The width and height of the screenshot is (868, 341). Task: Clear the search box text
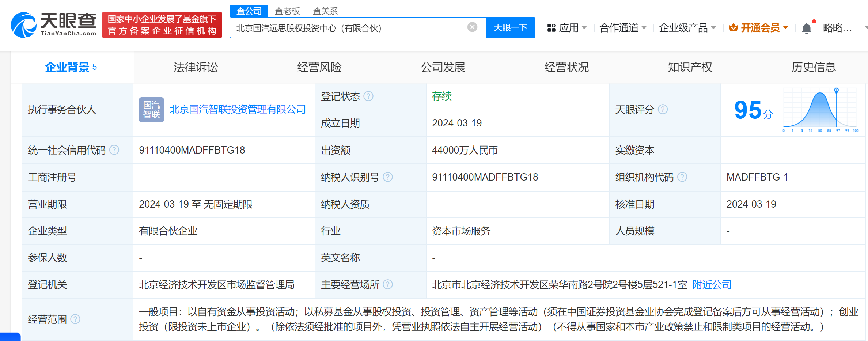click(x=472, y=27)
